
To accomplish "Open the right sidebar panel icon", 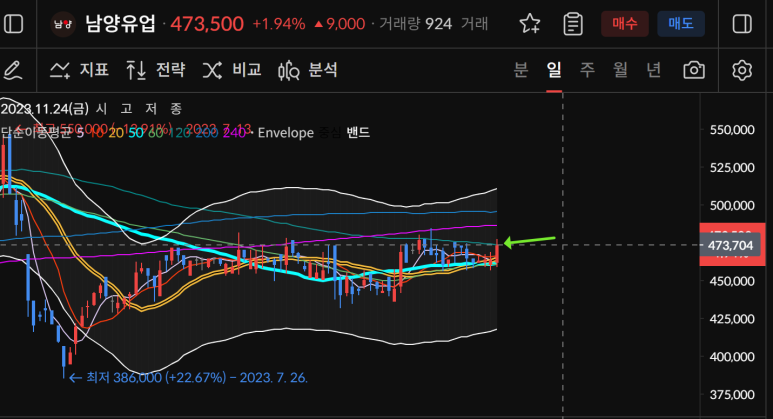I will click(742, 24).
